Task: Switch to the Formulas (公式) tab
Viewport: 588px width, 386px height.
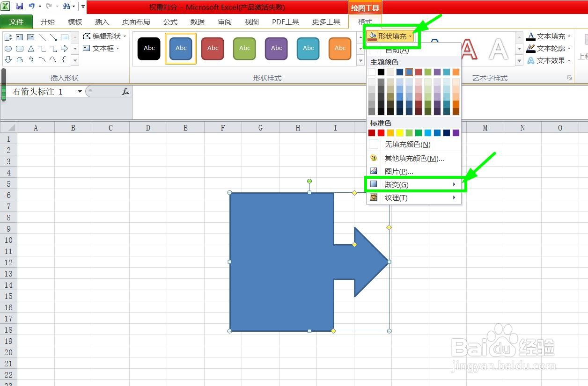Action: pos(170,22)
